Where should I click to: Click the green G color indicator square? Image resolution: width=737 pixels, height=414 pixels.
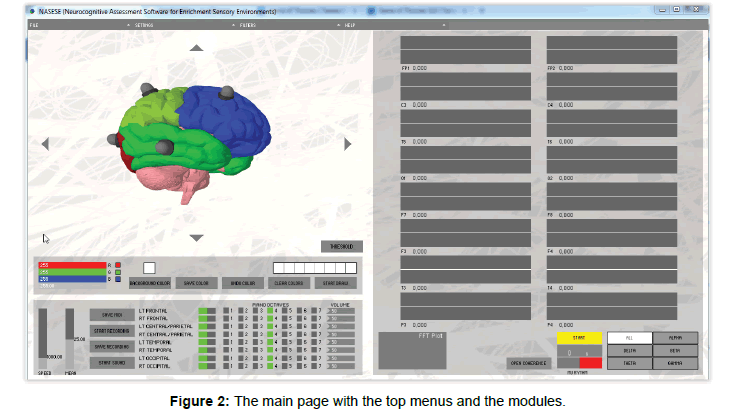(120, 272)
